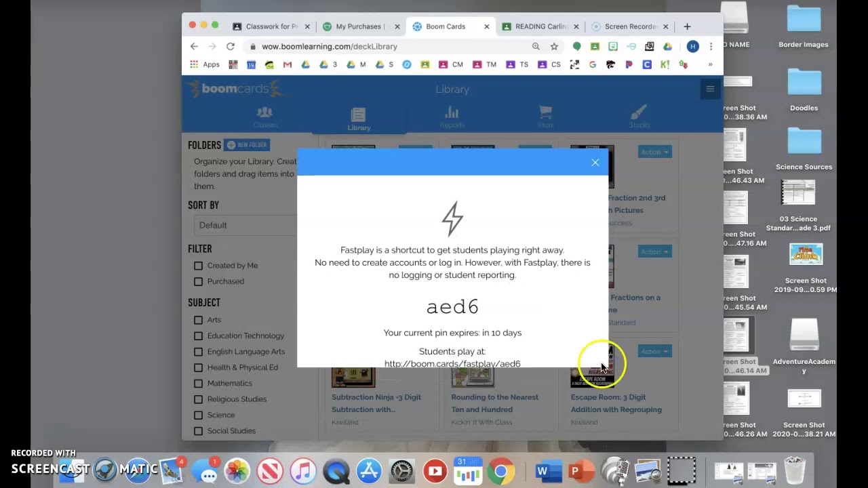Open Photos from the Dock

[x=237, y=470]
